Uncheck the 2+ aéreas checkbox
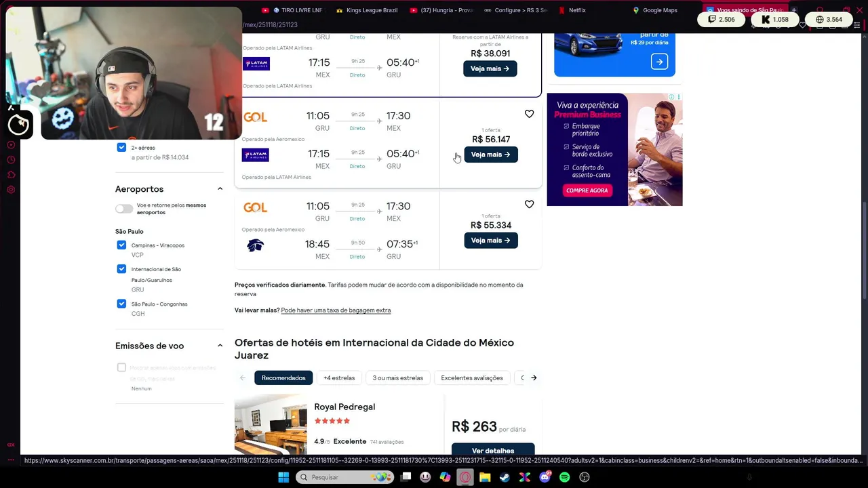This screenshot has width=868, height=488. point(121,147)
